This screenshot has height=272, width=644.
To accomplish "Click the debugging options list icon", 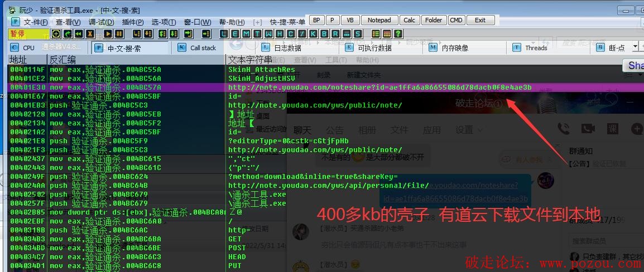I will (x=376, y=33).
